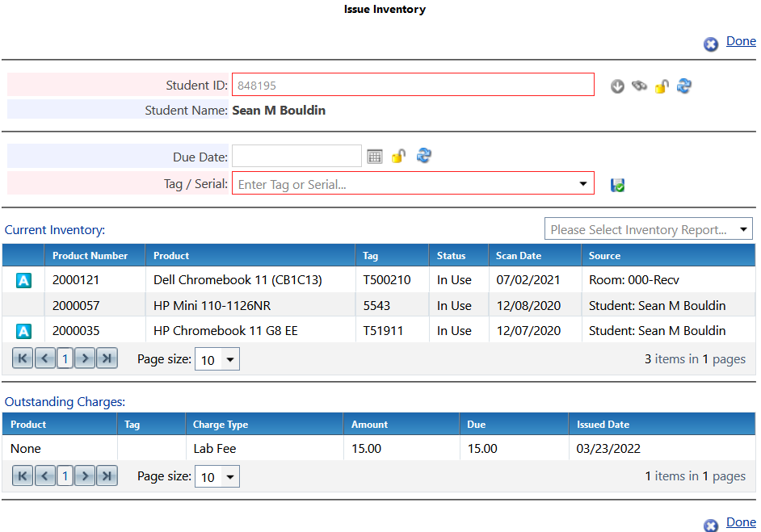Select product number 2000057
The image size is (761, 532).
(x=76, y=305)
